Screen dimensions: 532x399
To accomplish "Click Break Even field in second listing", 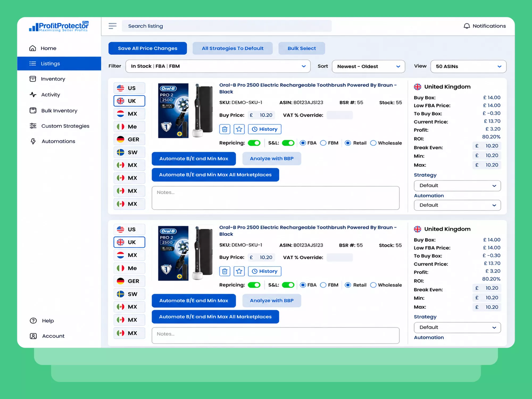I will click(x=487, y=288).
